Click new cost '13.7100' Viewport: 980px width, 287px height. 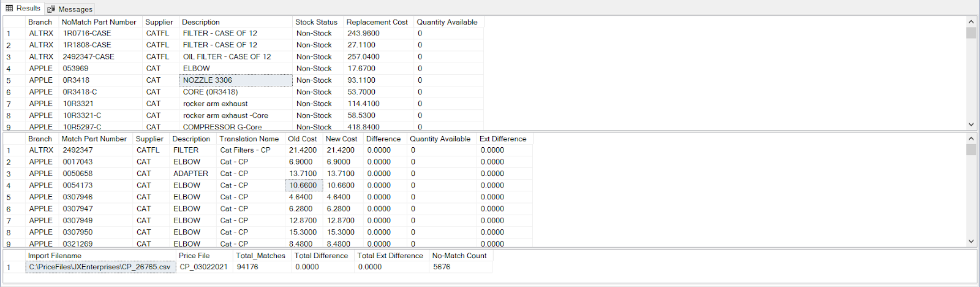(x=343, y=174)
